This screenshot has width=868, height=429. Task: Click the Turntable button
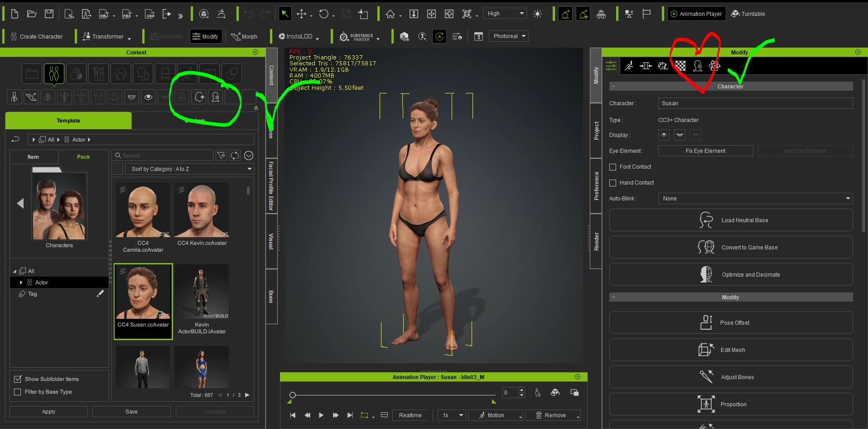click(x=748, y=14)
